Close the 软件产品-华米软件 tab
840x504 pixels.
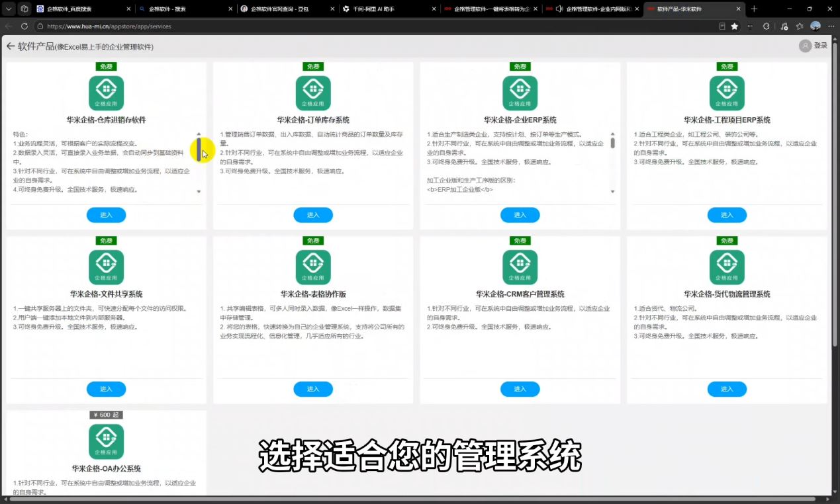pos(737,9)
